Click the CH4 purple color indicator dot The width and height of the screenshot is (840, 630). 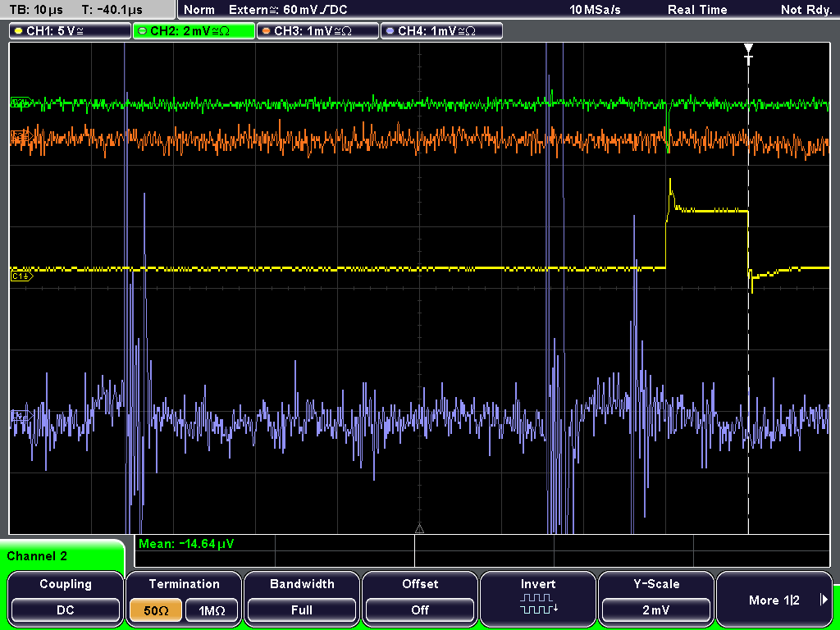[x=390, y=32]
